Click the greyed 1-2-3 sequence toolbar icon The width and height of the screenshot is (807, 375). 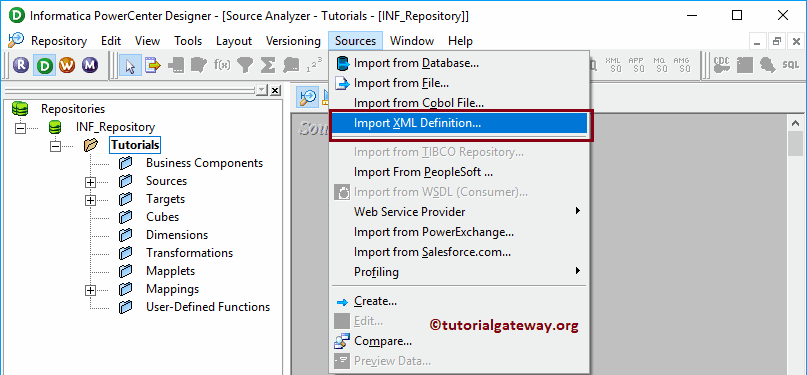coord(314,65)
